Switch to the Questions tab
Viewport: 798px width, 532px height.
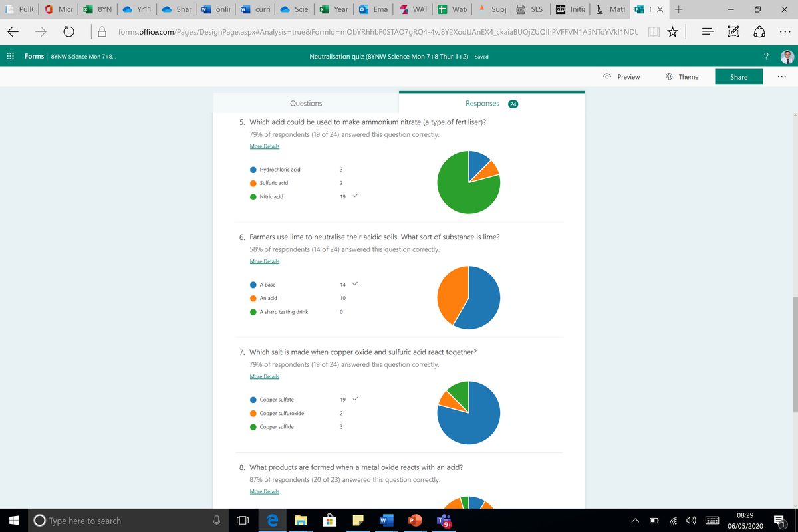tap(306, 103)
